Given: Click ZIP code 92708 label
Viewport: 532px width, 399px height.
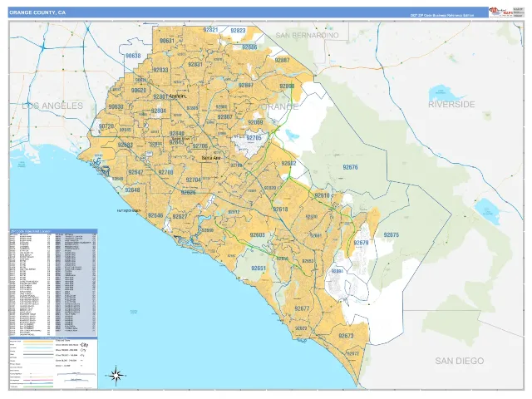Looking at the screenshot, I should tap(165, 173).
